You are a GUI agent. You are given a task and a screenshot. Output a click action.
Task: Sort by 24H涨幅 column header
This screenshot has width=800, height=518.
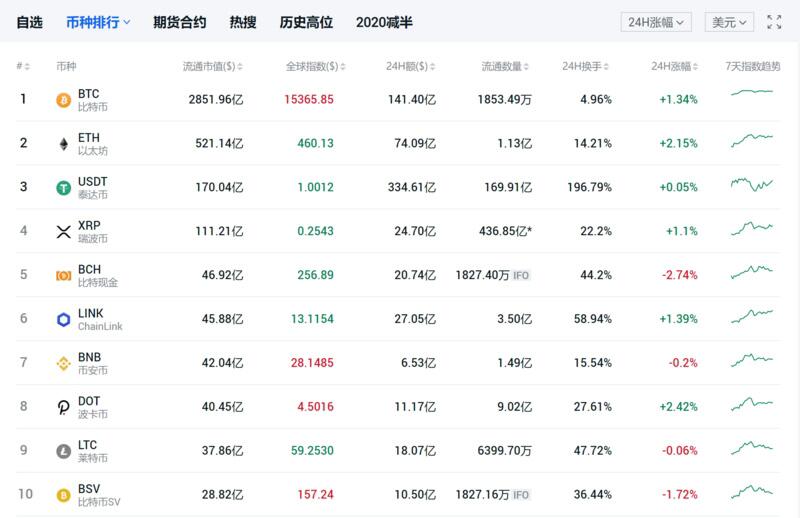pyautogui.click(x=674, y=66)
